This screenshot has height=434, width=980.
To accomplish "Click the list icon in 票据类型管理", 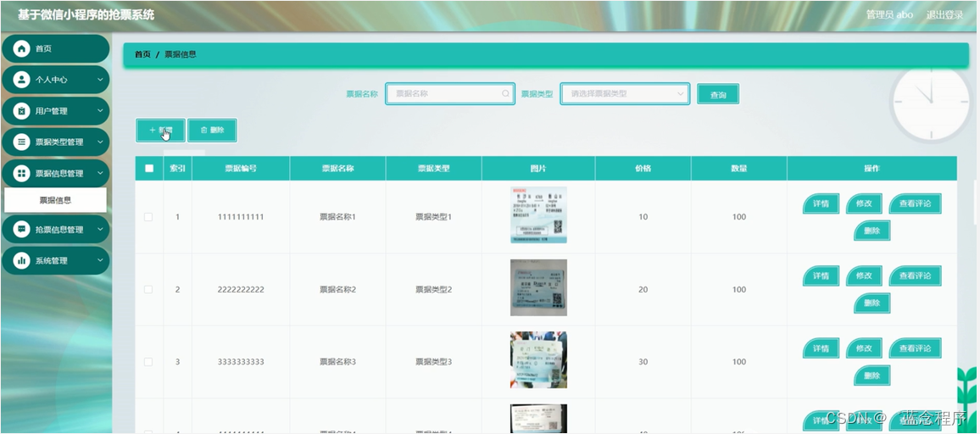I will tap(22, 142).
